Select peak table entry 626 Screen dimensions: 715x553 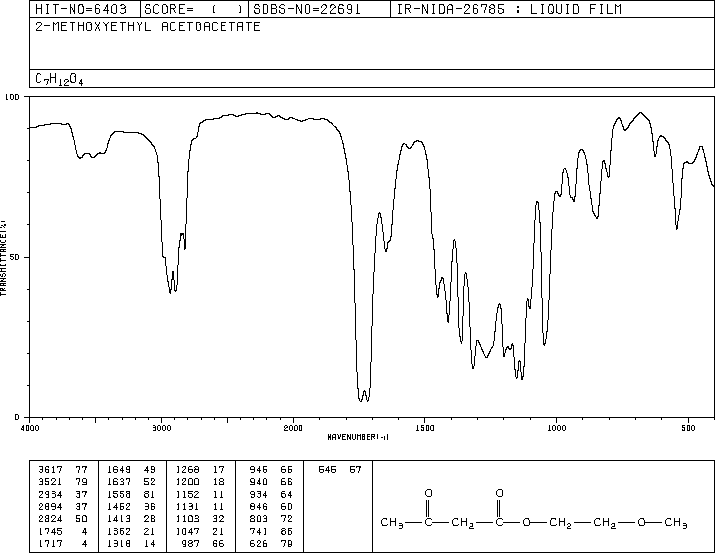[259, 544]
